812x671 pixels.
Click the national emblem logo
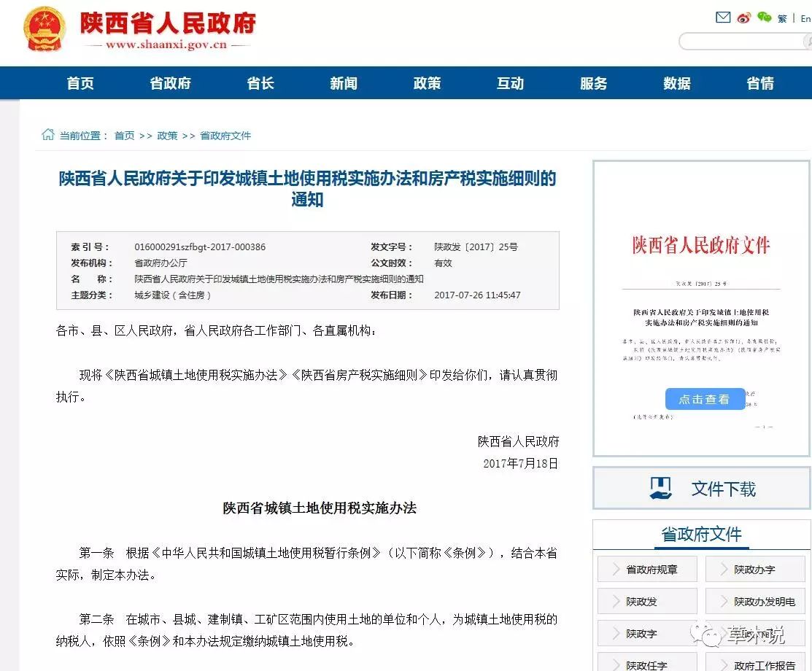click(x=45, y=30)
